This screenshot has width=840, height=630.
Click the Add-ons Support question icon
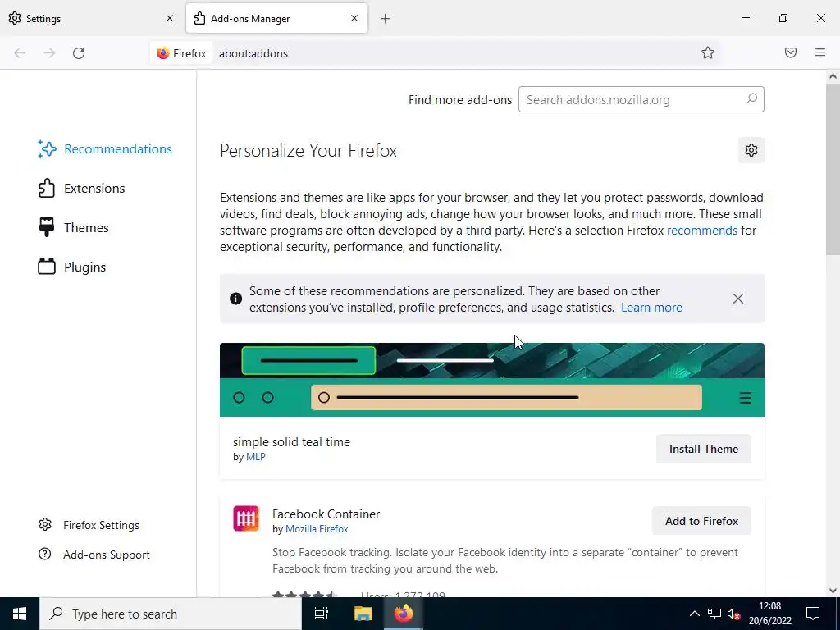click(x=45, y=554)
